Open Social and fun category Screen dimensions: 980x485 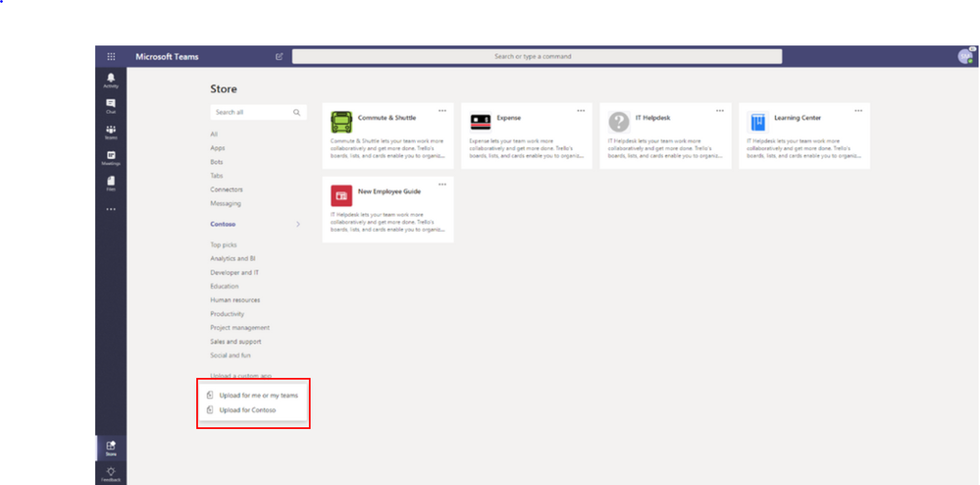(x=232, y=355)
